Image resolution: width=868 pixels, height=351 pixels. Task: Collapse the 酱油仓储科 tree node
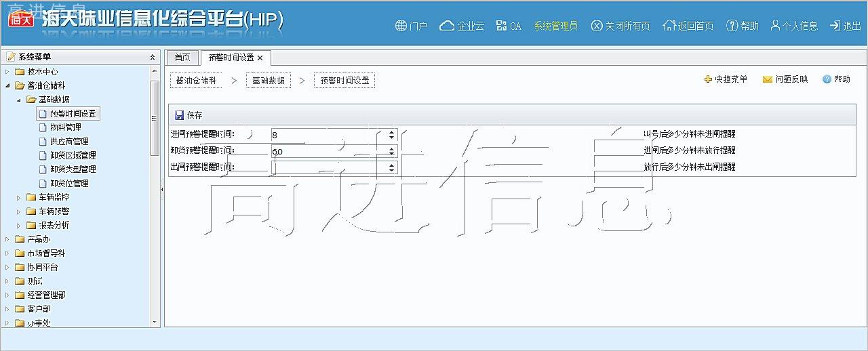[7, 85]
